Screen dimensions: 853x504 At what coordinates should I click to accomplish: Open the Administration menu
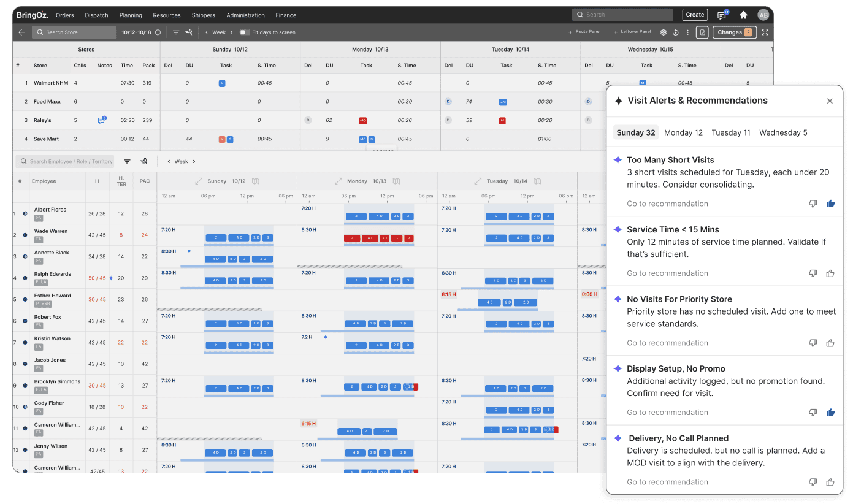pos(246,15)
